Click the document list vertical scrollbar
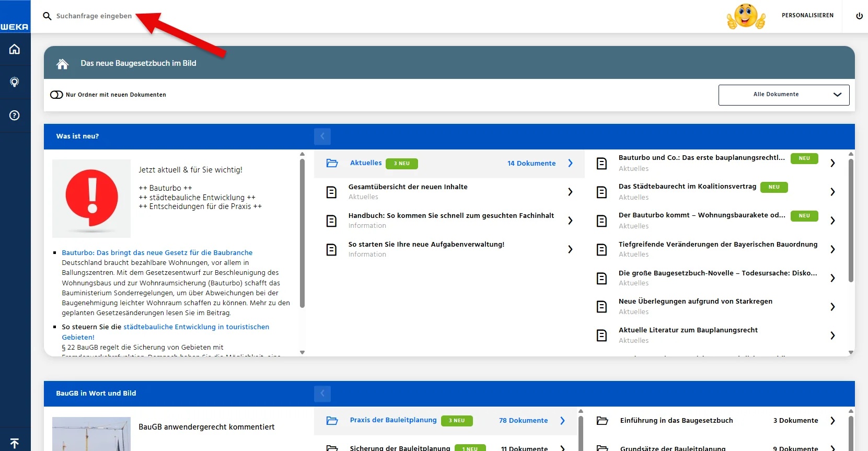868x451 pixels. [x=851, y=219]
